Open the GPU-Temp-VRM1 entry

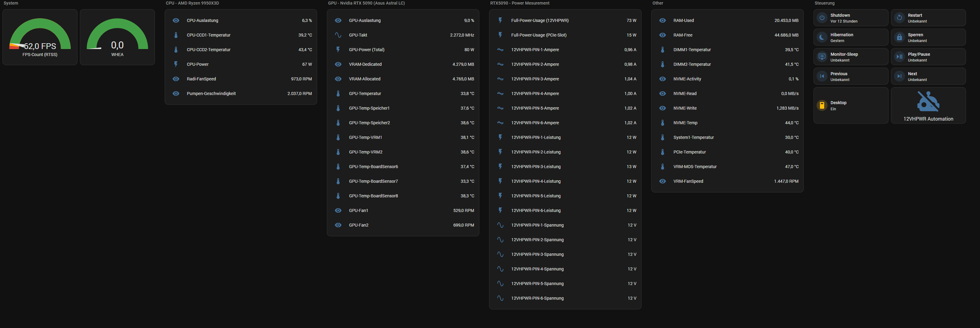[x=403, y=138]
